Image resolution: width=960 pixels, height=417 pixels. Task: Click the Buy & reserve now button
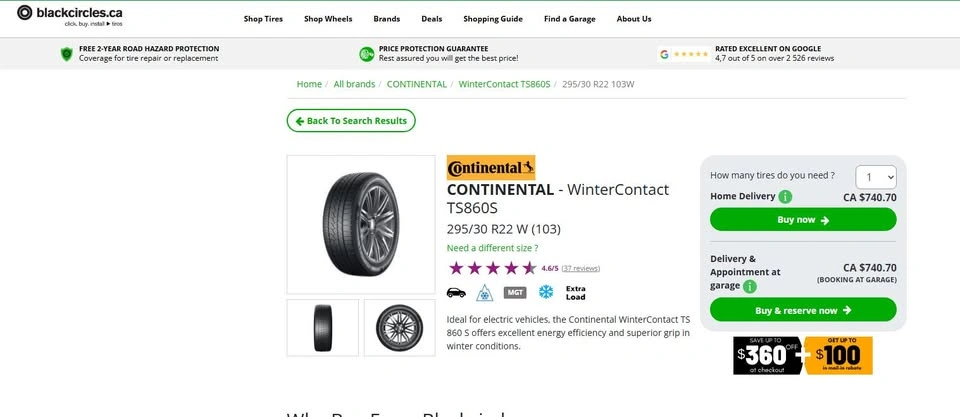(802, 310)
